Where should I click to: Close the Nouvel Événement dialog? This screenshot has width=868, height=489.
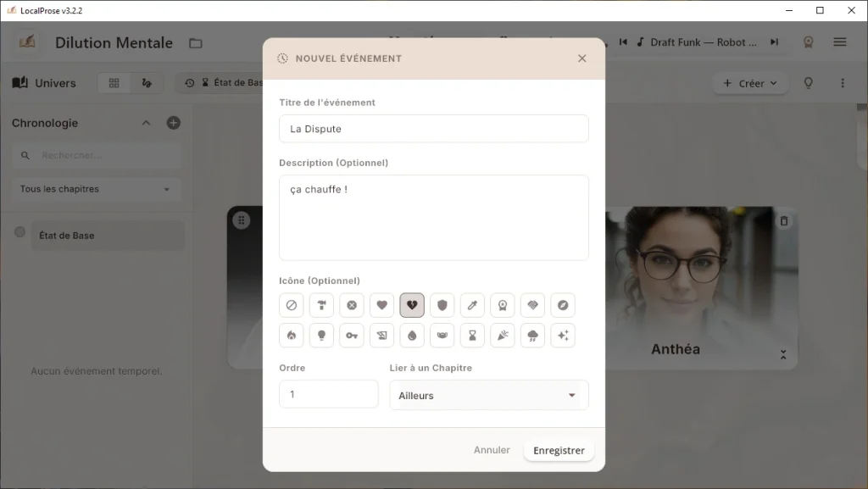[x=581, y=58]
